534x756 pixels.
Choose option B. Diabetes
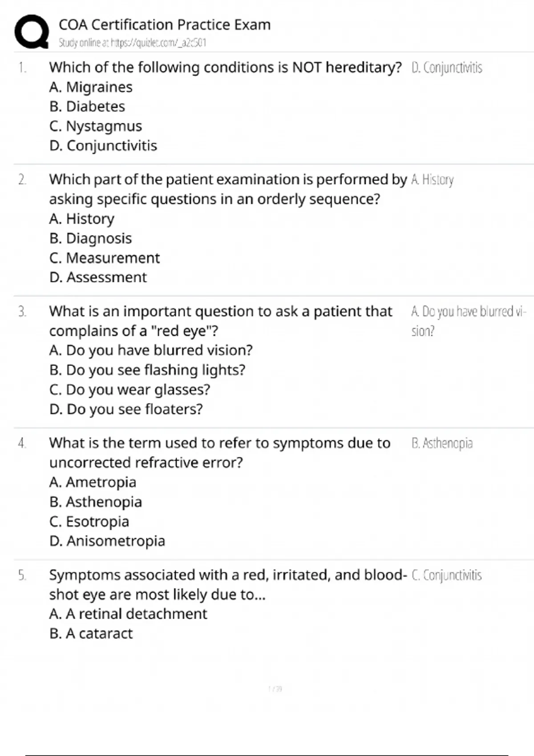coord(87,107)
